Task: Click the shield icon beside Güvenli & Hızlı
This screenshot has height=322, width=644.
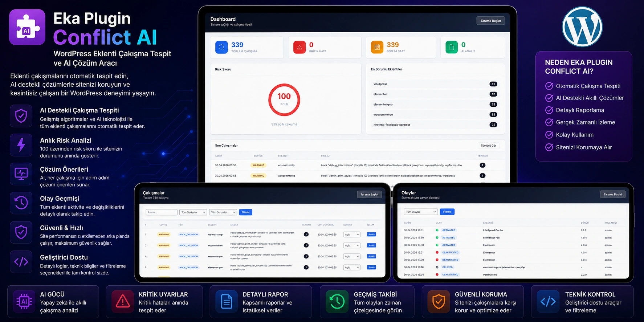Action: (x=21, y=232)
